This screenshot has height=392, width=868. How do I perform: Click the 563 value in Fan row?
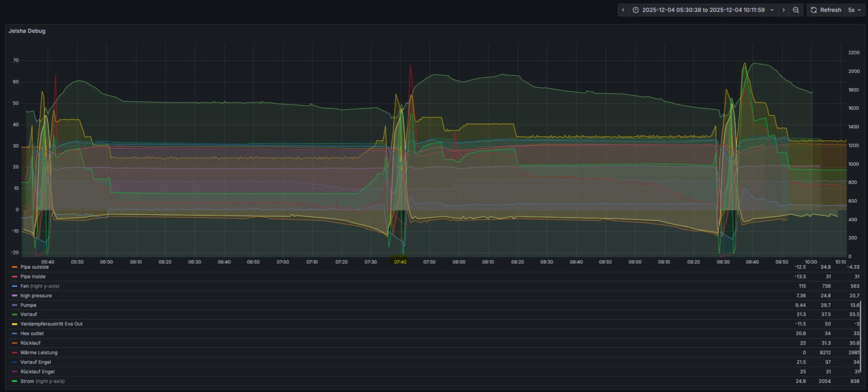point(854,286)
